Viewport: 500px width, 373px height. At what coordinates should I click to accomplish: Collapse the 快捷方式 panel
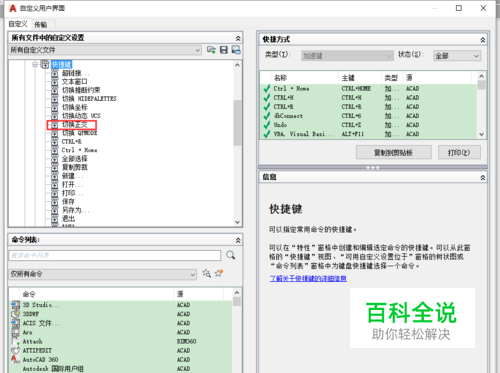coord(482,40)
